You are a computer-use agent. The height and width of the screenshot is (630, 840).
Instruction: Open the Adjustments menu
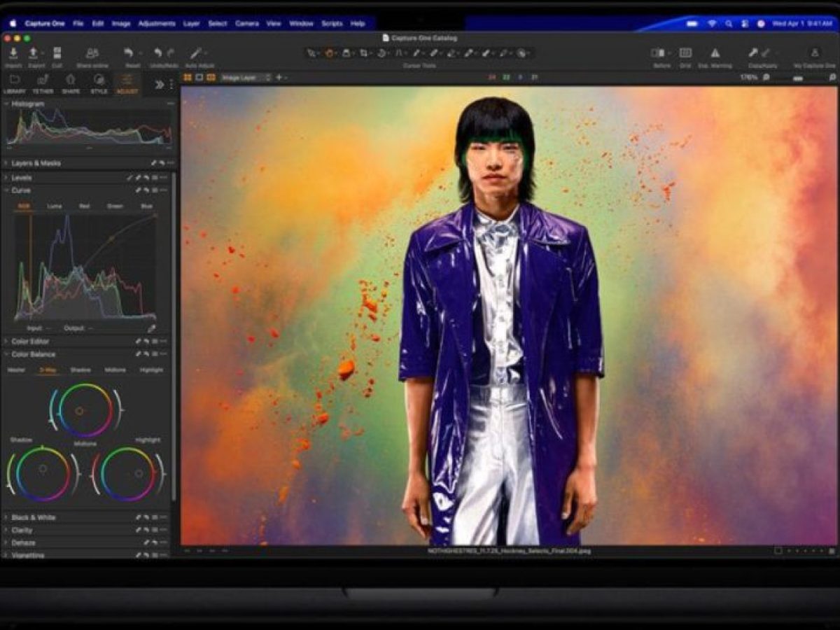[x=157, y=23]
